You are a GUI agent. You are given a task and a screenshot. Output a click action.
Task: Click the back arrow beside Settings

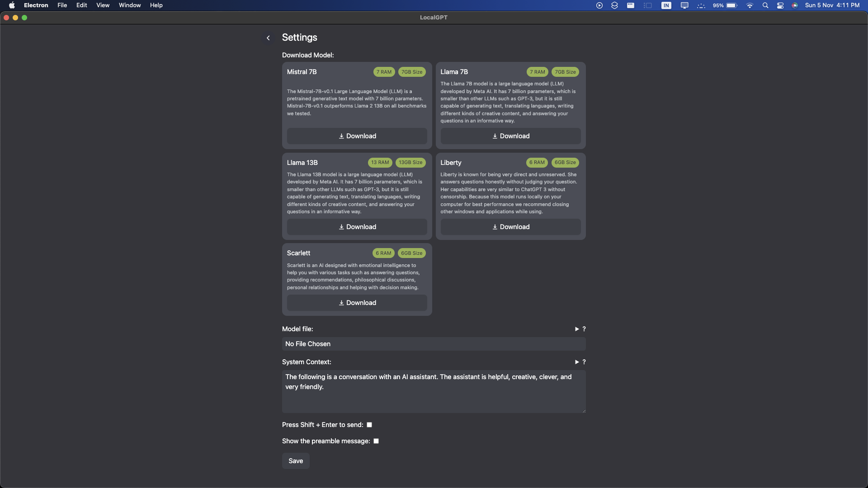tap(268, 38)
